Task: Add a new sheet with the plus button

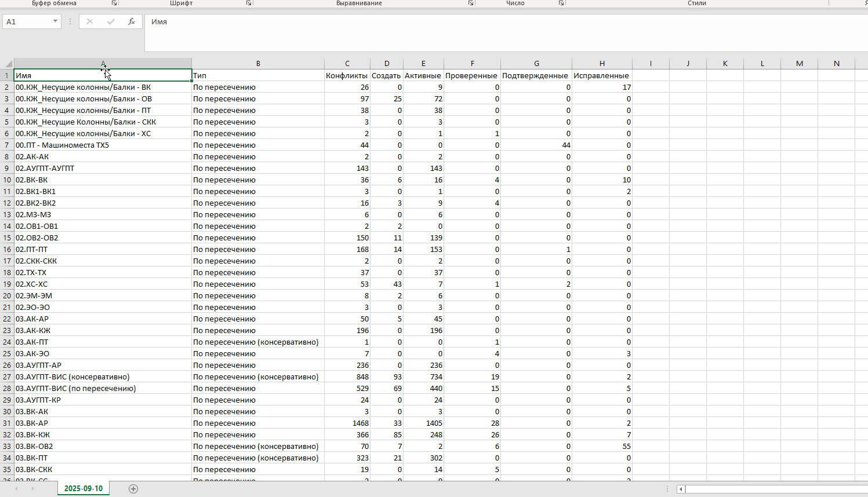Action: coord(133,489)
